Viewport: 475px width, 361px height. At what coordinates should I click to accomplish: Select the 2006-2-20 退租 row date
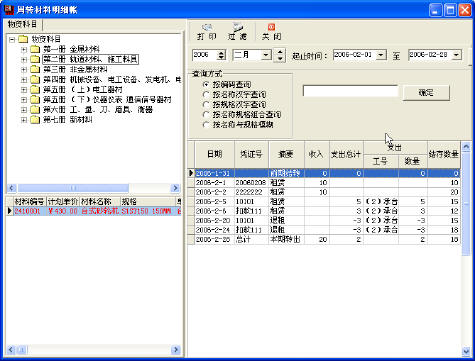[215, 220]
